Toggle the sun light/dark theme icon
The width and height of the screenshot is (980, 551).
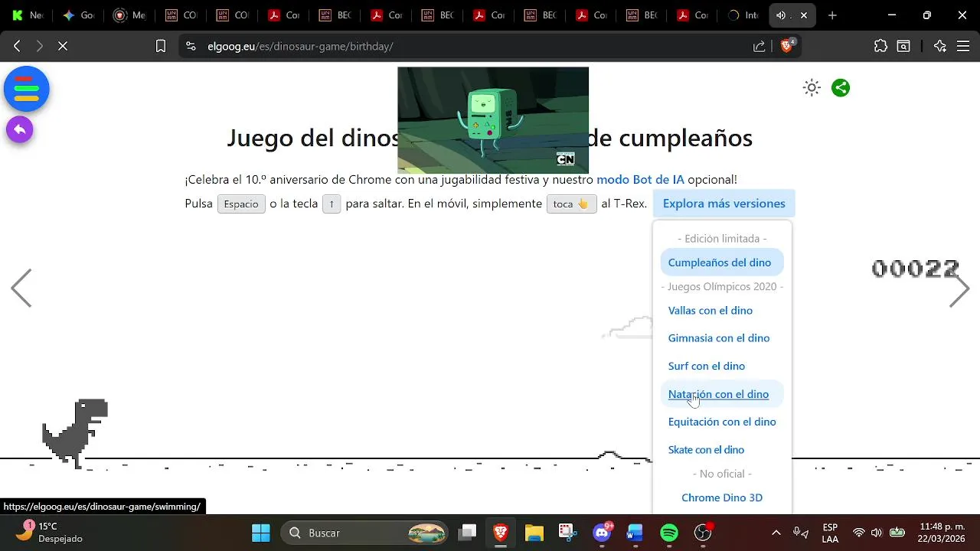(x=812, y=87)
